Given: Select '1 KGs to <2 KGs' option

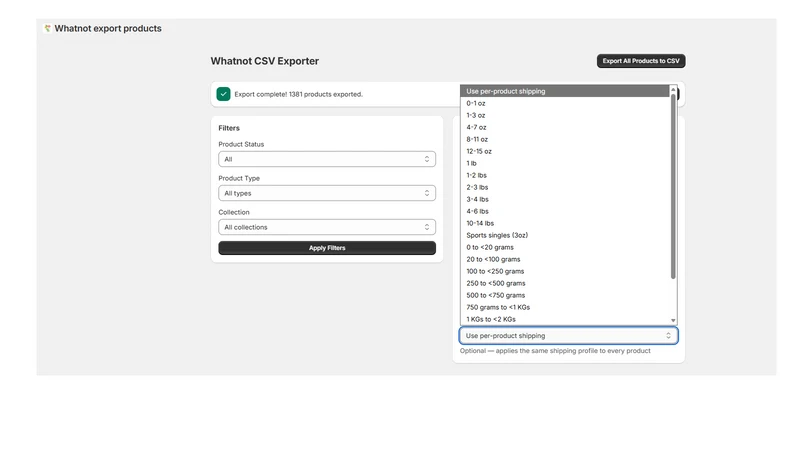Looking at the screenshot, I should [565, 319].
